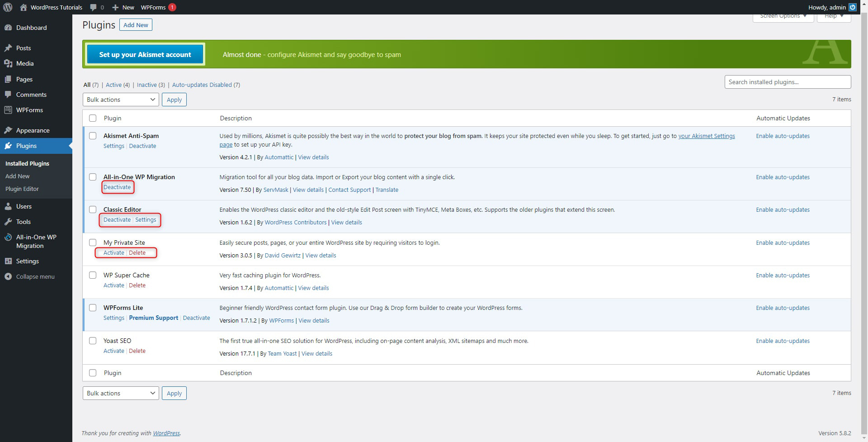The width and height of the screenshot is (868, 442).
Task: Open the WPForms admin bar menu
Action: [158, 7]
